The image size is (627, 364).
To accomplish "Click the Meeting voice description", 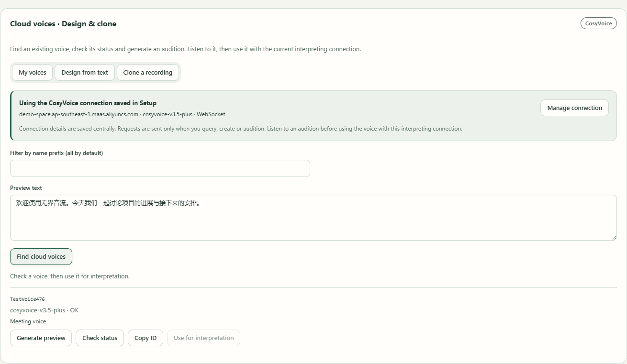I will pos(28,321).
